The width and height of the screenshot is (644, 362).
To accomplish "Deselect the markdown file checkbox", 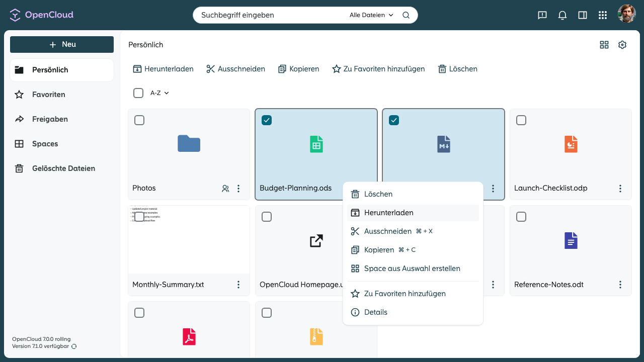I will click(394, 120).
